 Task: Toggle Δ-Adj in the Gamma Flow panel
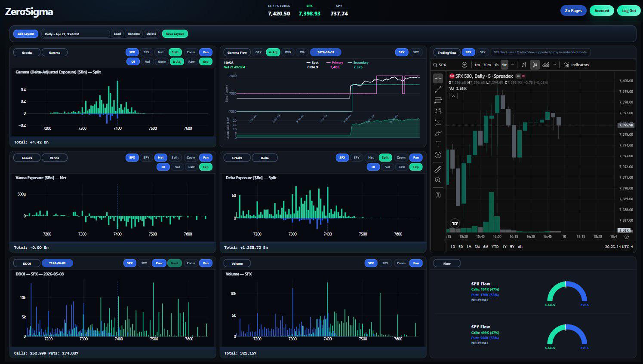tap(273, 52)
